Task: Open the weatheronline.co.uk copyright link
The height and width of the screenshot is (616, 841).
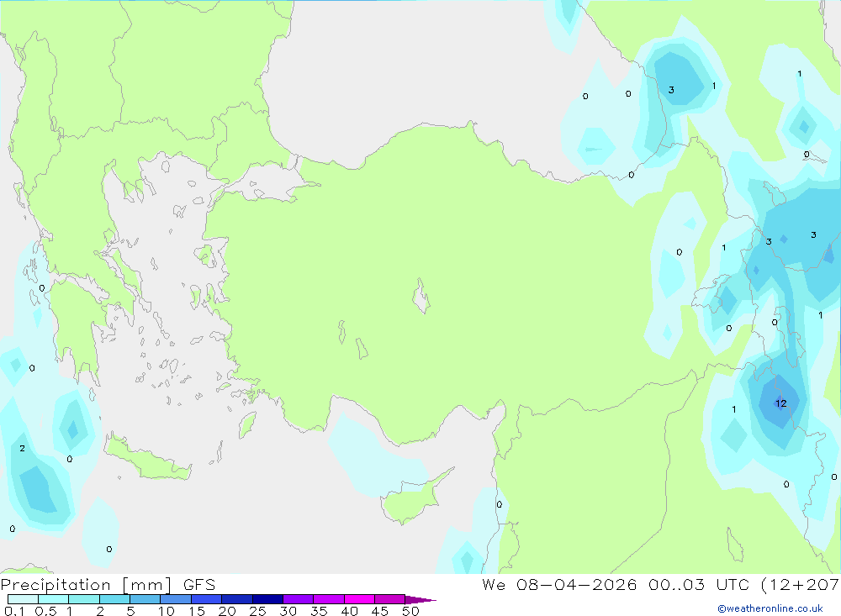Action: tap(770, 608)
